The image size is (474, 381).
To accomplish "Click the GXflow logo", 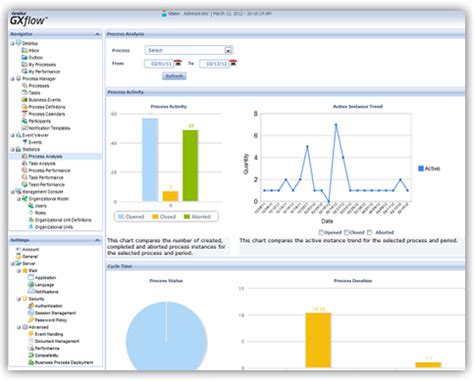I will pos(28,20).
